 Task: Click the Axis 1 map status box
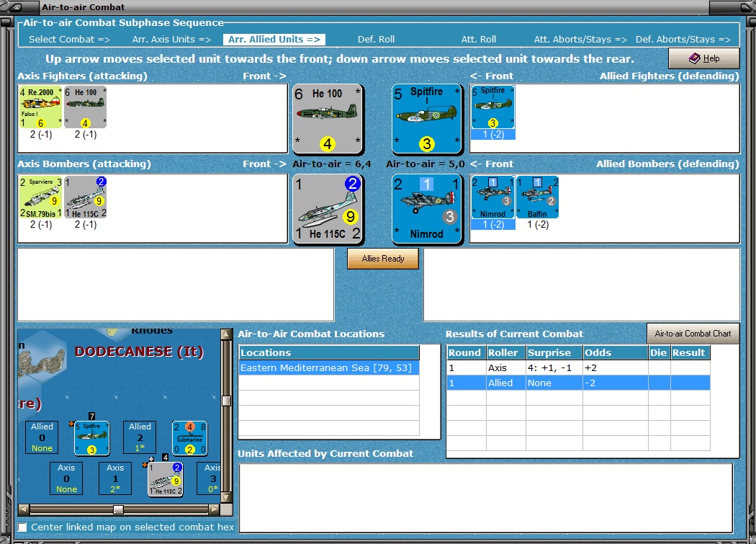tap(115, 478)
